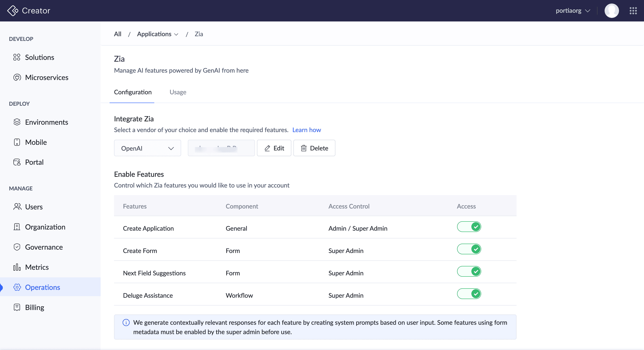
Task: Click the Admin / Super Admin cell
Action: pos(358,229)
